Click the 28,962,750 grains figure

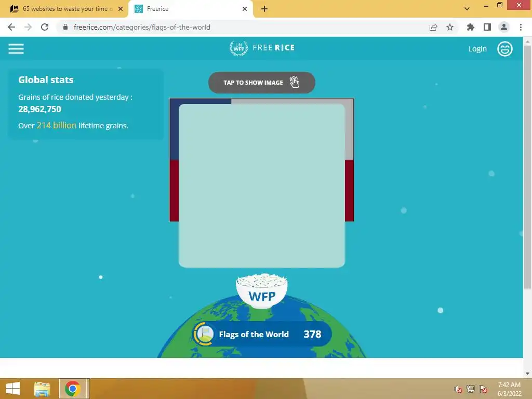click(x=39, y=109)
